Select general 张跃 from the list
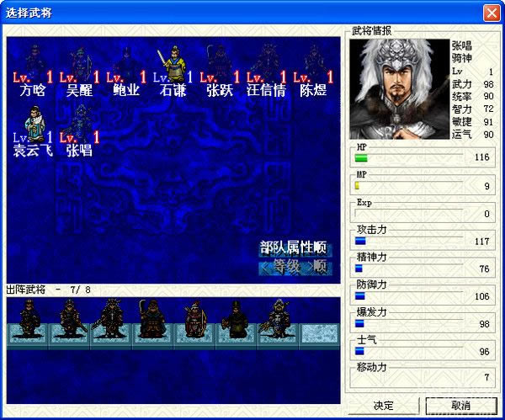Screen dimensions: 505x420 (219, 66)
